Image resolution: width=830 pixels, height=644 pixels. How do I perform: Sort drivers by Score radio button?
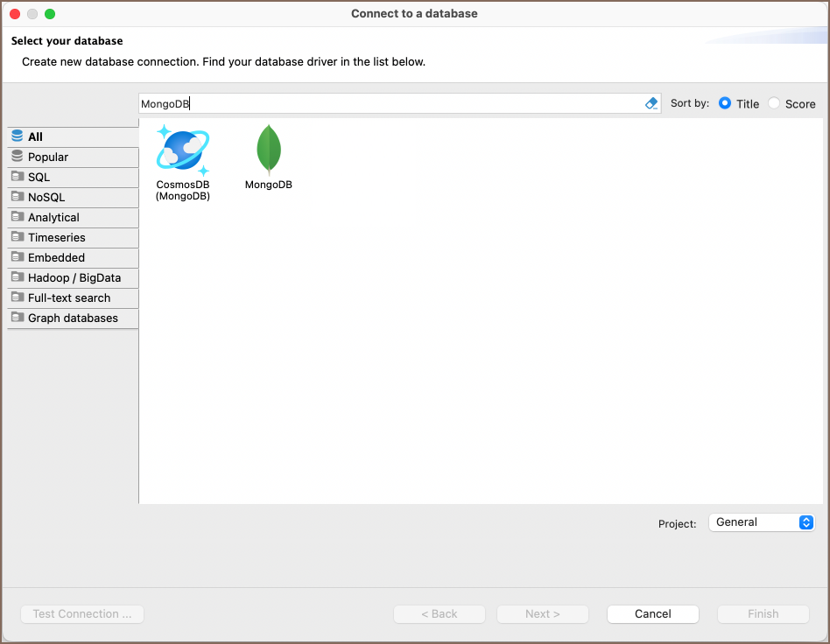[774, 103]
